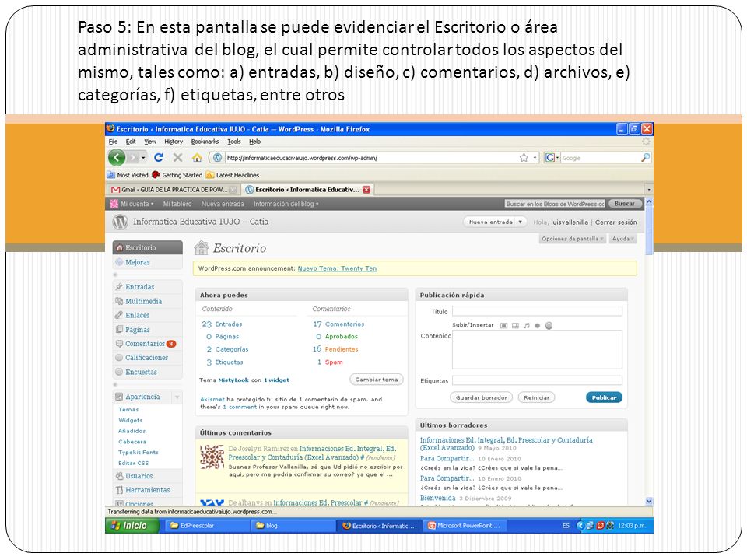Click the WordPress logo beside the site title

coord(120,222)
